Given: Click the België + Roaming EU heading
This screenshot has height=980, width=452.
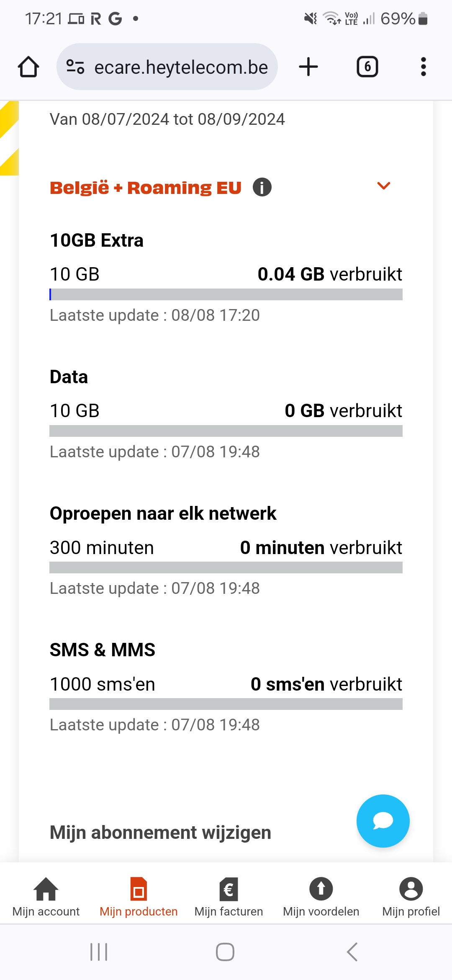Looking at the screenshot, I should tap(146, 188).
